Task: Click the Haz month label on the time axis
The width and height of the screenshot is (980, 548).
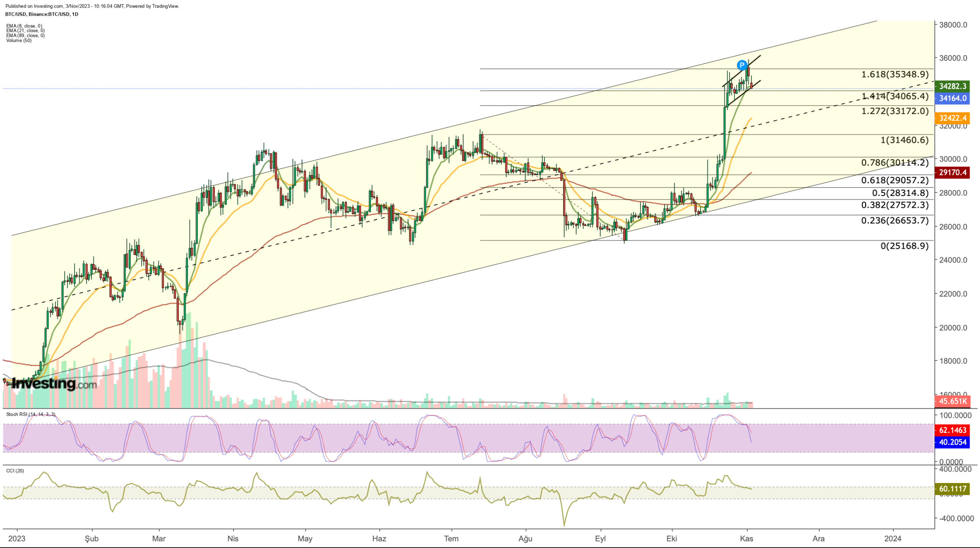Action: 379,539
